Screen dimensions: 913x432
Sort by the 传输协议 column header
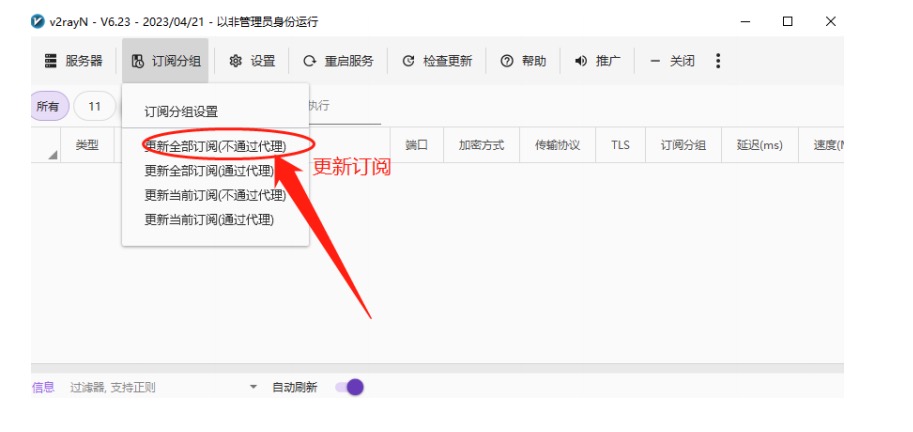(557, 145)
